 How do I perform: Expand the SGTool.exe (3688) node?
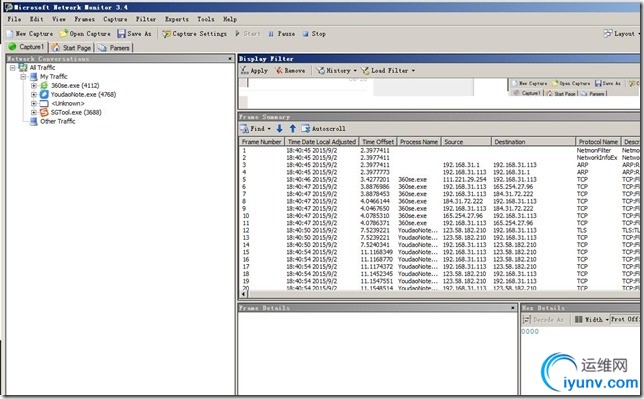pos(34,112)
